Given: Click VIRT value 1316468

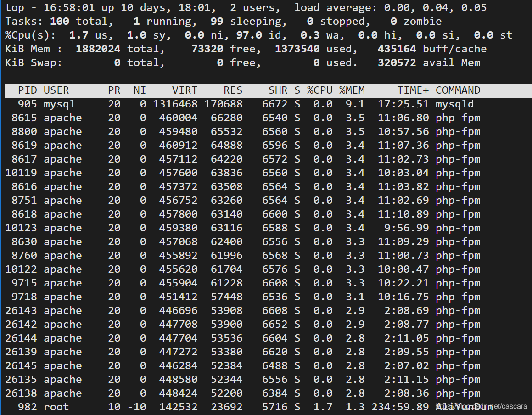Looking at the screenshot, I should [175, 104].
